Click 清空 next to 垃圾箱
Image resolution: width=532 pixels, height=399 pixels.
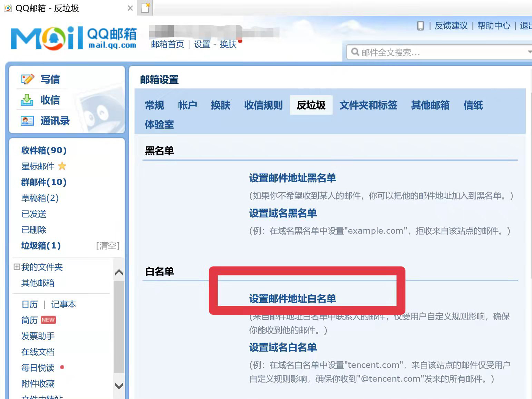point(108,246)
